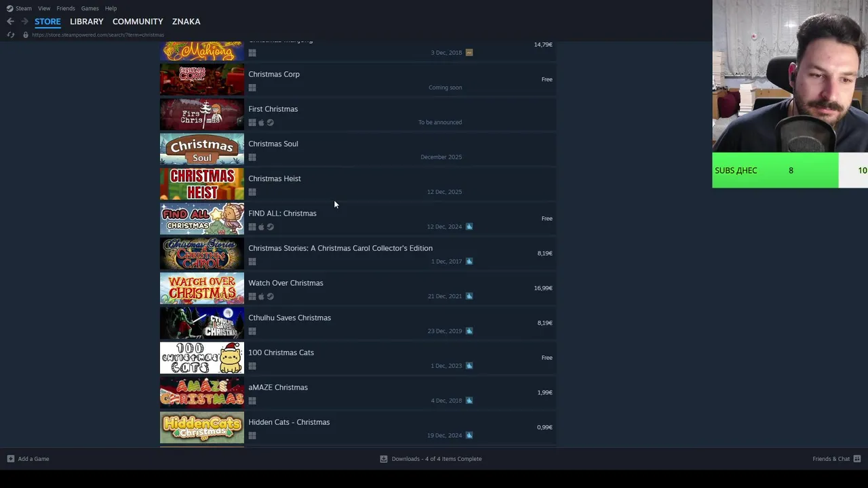Click the Mac icon under FIND ALL: Christmas
868x488 pixels.
(x=261, y=227)
